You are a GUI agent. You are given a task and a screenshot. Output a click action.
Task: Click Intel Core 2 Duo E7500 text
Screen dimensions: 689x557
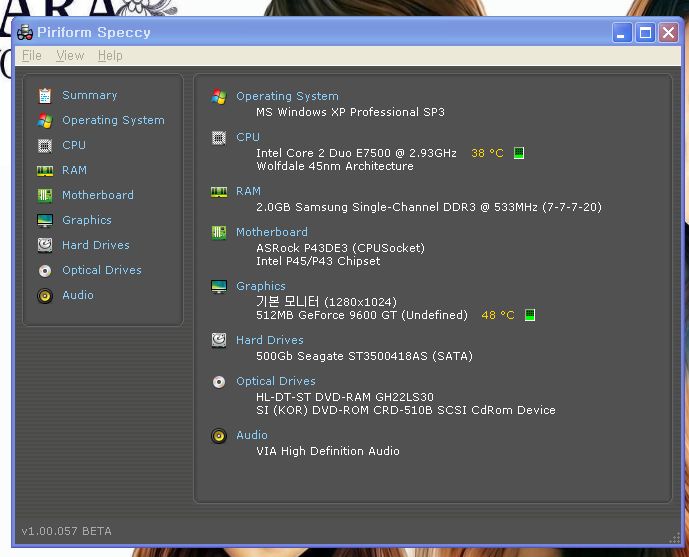point(356,153)
